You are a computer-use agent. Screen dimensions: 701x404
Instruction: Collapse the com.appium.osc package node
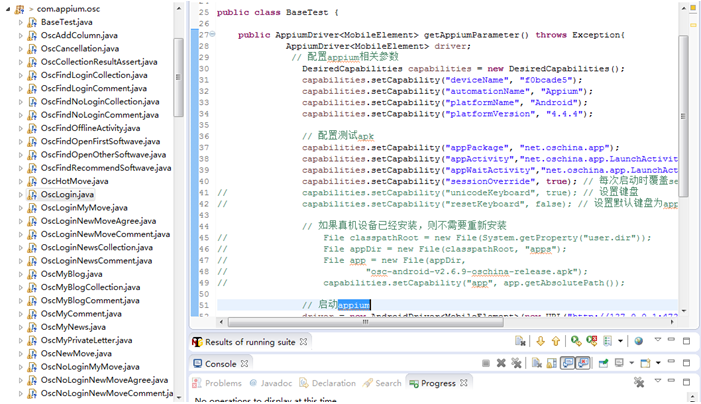click(x=8, y=9)
